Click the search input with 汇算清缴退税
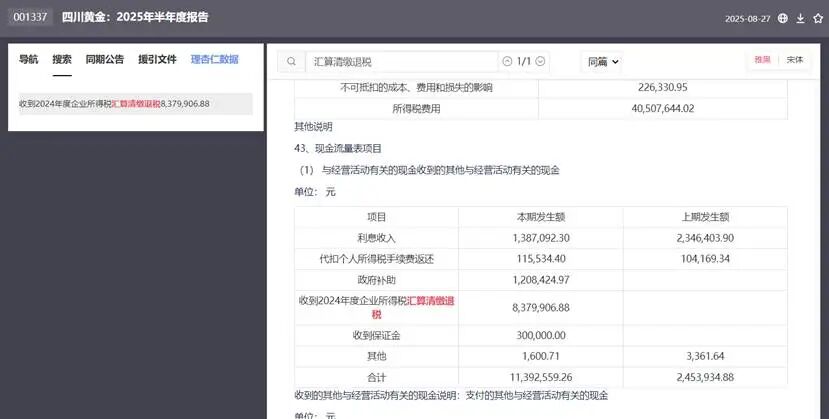This screenshot has width=829, height=419. [x=402, y=62]
